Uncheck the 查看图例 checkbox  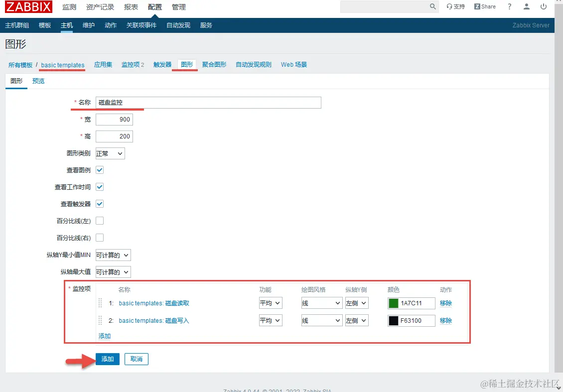99,169
